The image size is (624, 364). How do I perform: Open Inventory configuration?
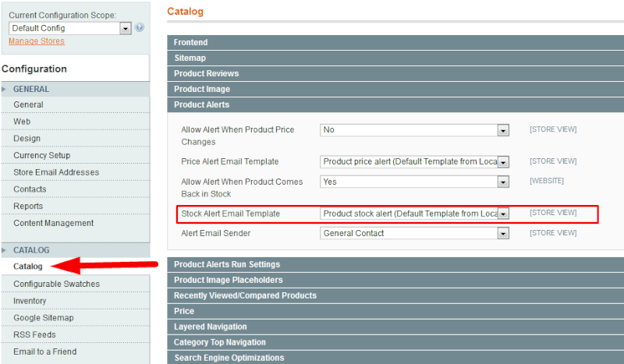tap(30, 301)
